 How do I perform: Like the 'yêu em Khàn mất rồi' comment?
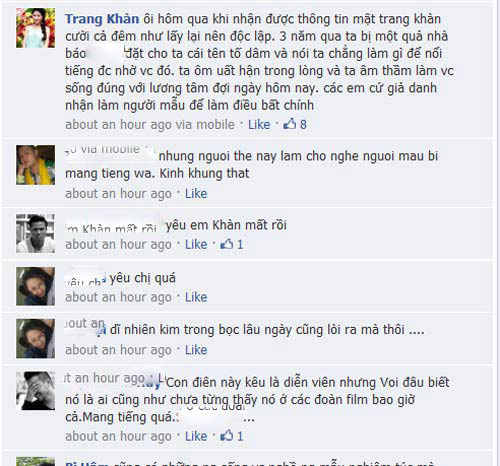point(196,244)
